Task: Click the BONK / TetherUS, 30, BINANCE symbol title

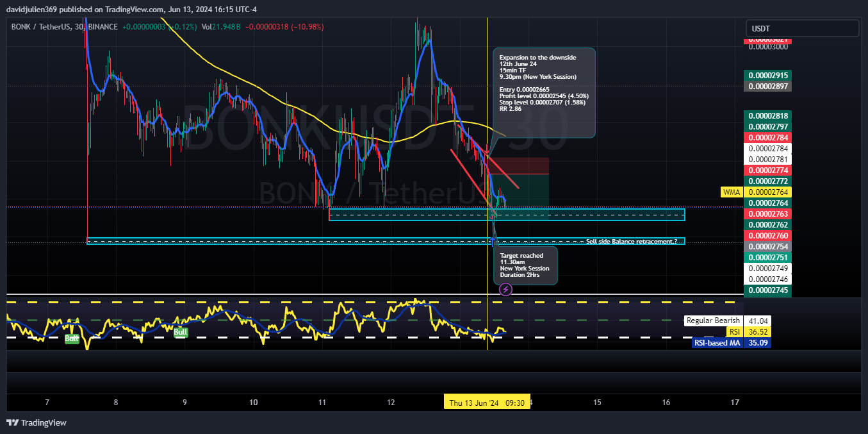Action: tap(64, 27)
